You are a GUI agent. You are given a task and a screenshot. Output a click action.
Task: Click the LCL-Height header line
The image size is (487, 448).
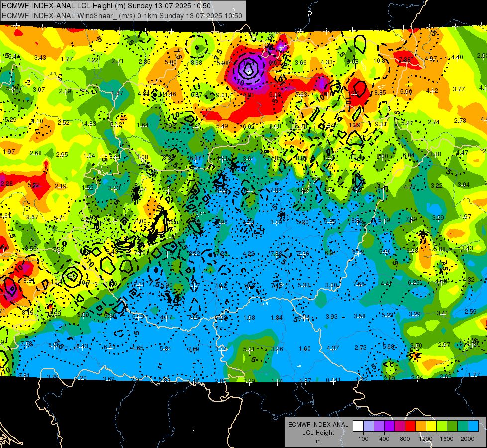click(x=106, y=6)
